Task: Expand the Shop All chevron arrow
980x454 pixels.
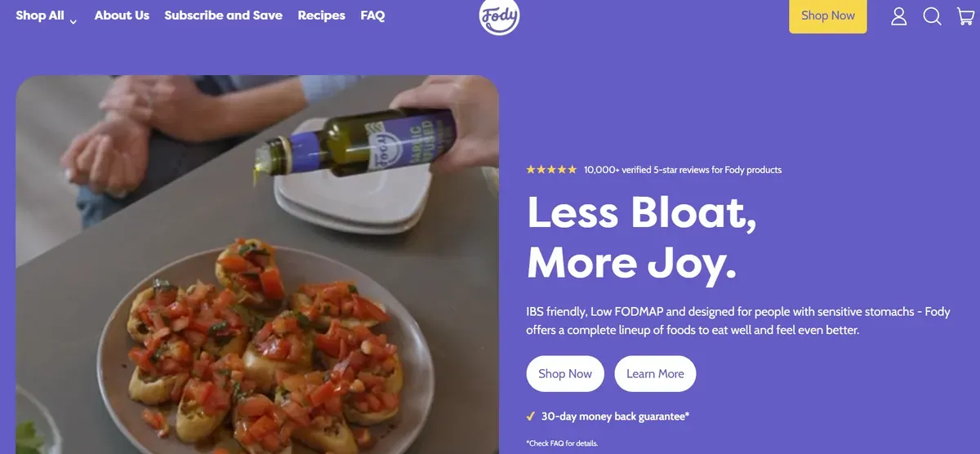Action: [x=73, y=21]
